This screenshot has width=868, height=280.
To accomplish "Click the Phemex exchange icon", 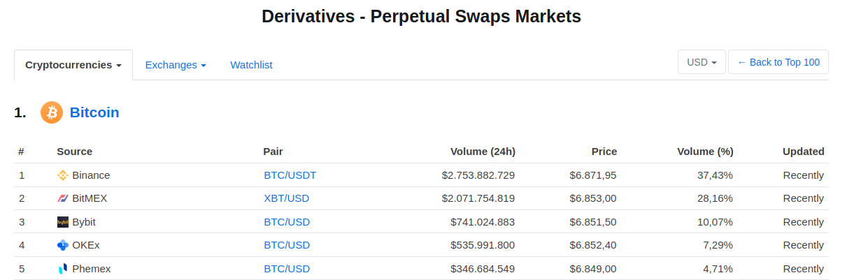I will (x=63, y=269).
